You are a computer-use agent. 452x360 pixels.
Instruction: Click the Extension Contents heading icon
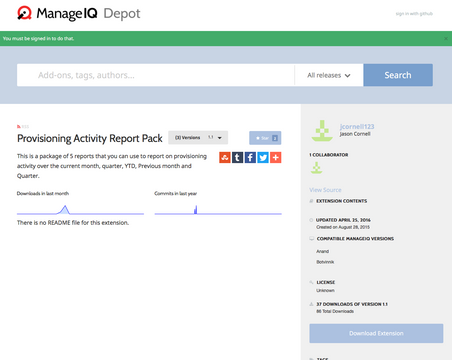(x=311, y=201)
